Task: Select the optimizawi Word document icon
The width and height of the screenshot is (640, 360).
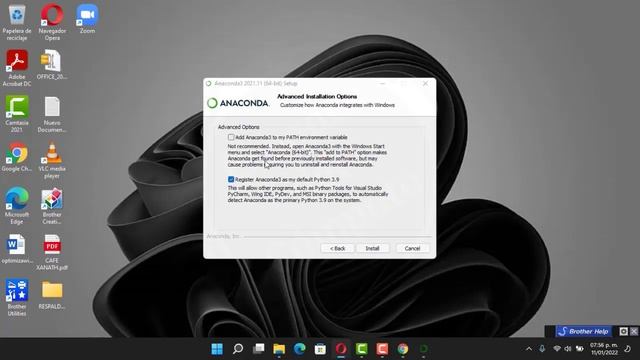Action: pos(17,249)
